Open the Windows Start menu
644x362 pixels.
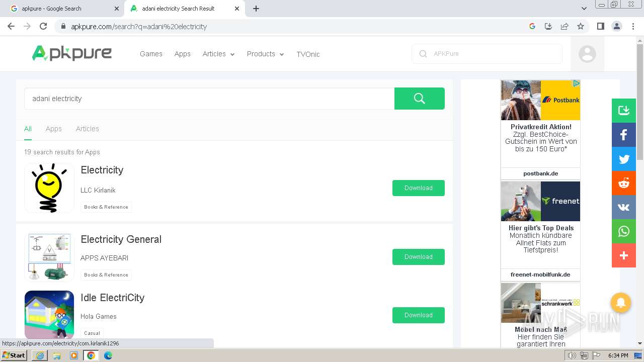coord(14,355)
